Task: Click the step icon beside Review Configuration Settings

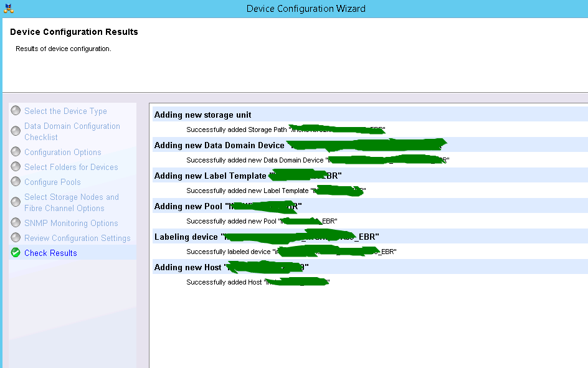Action: tap(16, 238)
